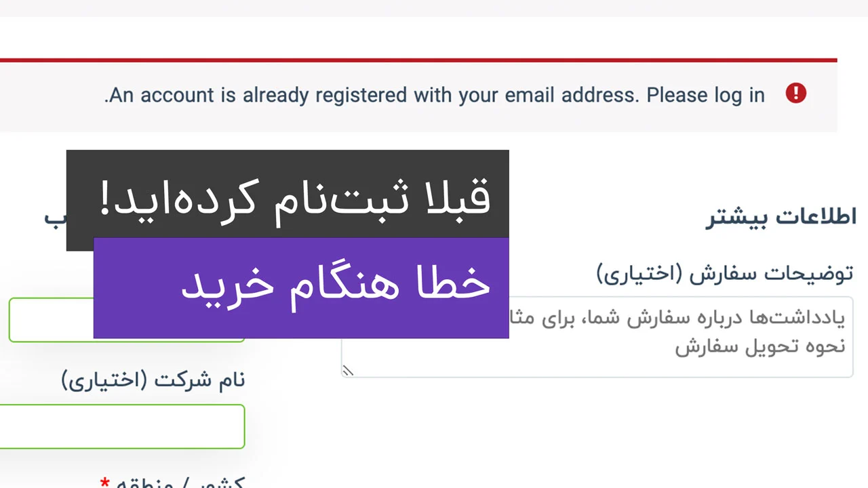Click the "اطلاعات بیشتر" heading
The height and width of the screenshot is (488, 868).
click(781, 217)
